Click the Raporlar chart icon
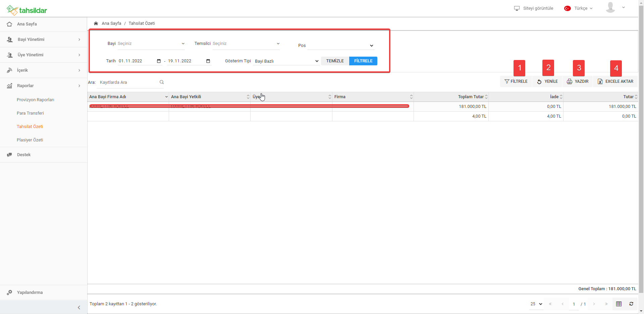This screenshot has height=314, width=644. coord(9,86)
